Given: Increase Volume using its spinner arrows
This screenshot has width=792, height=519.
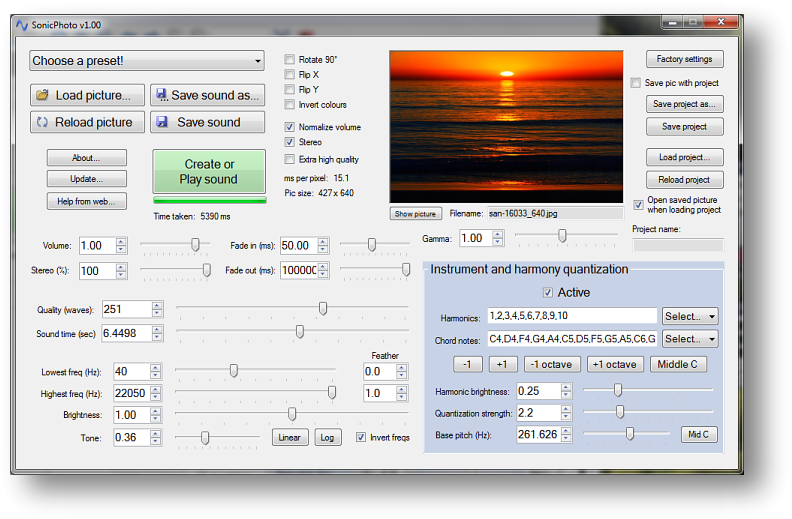Looking at the screenshot, I should (121, 242).
